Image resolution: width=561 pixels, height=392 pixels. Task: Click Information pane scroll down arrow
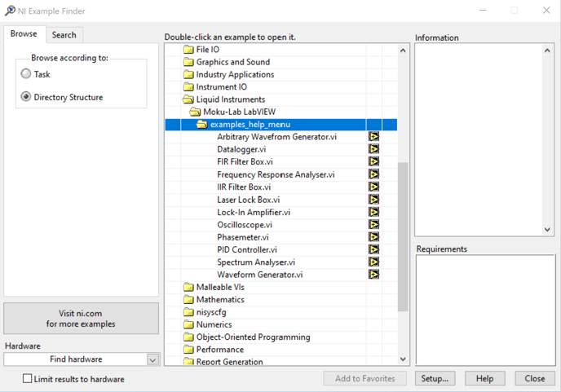click(x=547, y=230)
